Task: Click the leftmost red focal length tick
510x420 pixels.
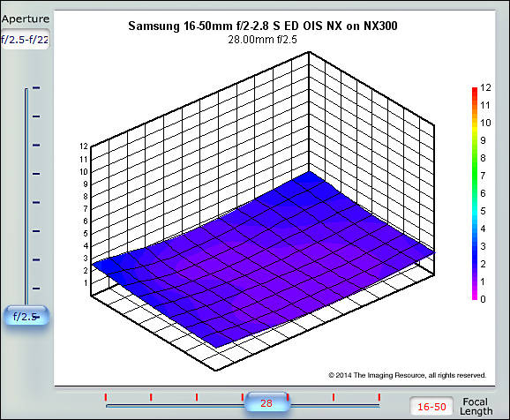Action: point(106,397)
